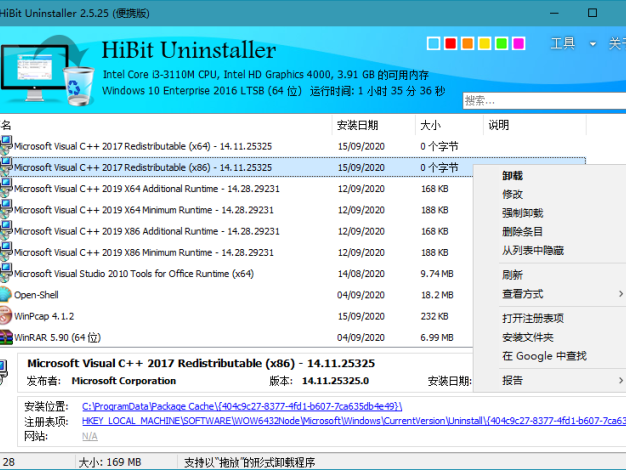Screen dimensions: 626x470
Task: Click icon of 2019 X86 Additional Runtime
Action: pyautogui.click(x=6, y=231)
